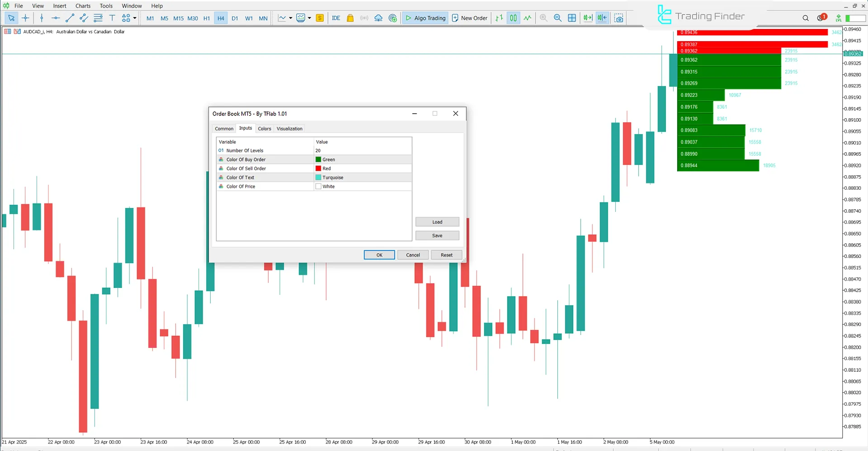Viewport: 868px width, 451px height.
Task: Save the Order Book settings
Action: tap(437, 235)
